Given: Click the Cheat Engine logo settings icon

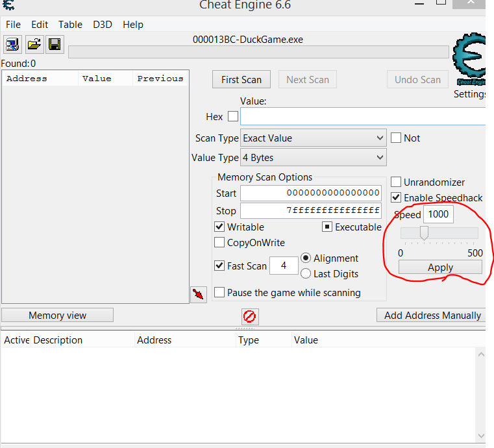Looking at the screenshot, I should 469,59.
